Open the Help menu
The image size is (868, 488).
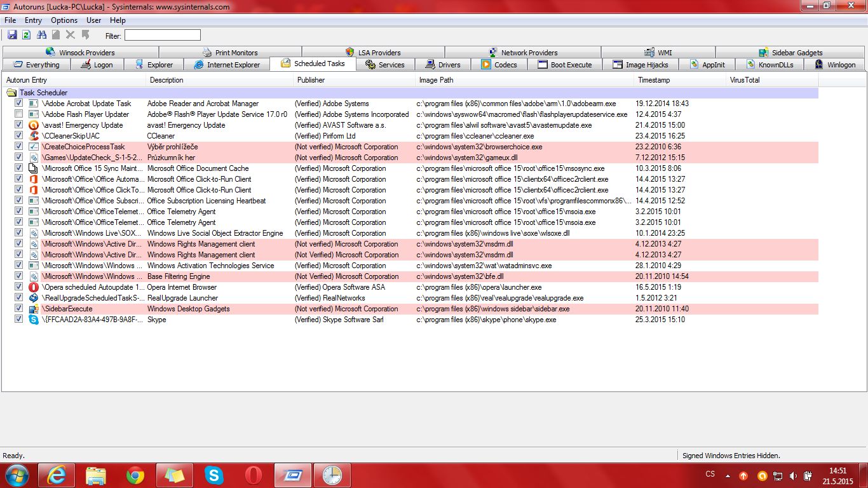point(118,20)
